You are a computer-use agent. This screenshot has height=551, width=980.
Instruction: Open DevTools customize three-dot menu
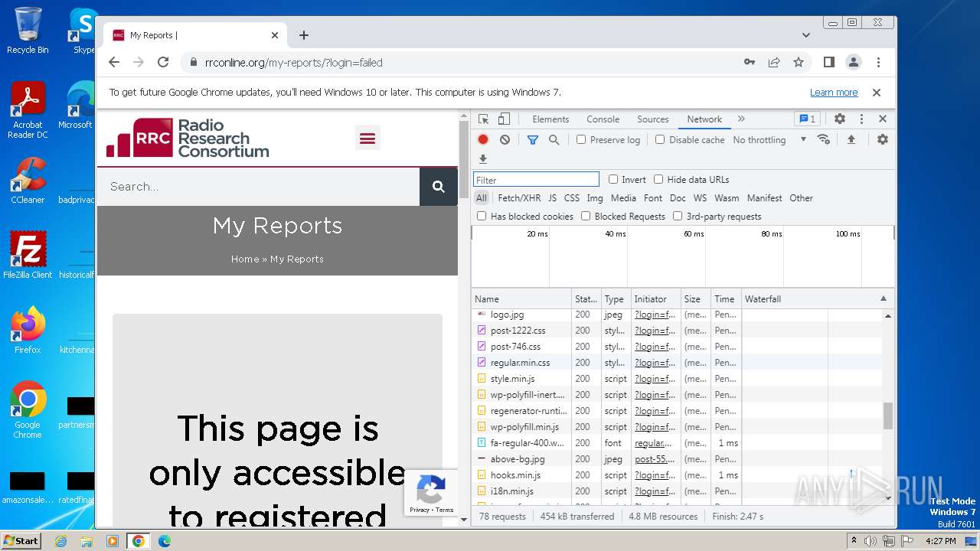pyautogui.click(x=861, y=119)
